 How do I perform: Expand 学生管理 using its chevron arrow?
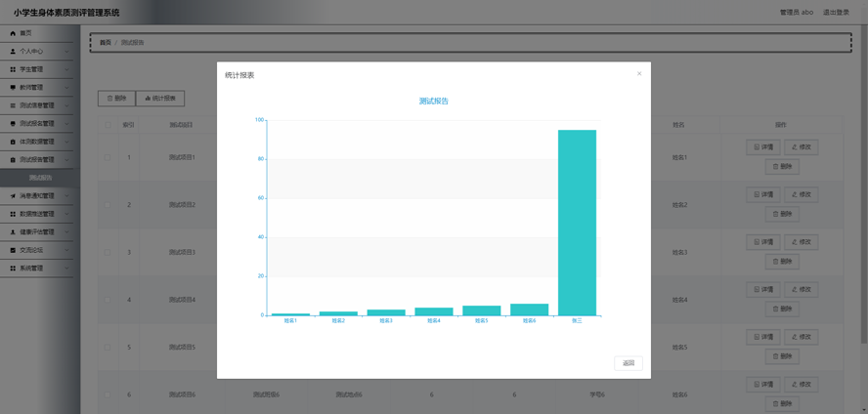coord(67,69)
